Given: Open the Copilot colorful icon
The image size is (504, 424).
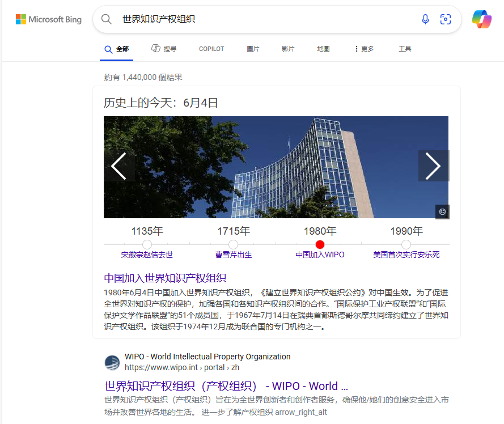Looking at the screenshot, I should coord(481,19).
